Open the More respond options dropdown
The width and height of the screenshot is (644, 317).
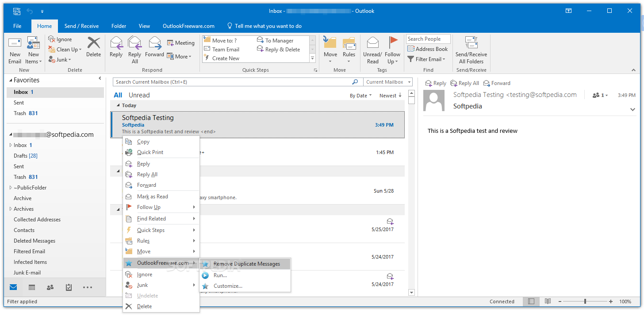(x=179, y=56)
